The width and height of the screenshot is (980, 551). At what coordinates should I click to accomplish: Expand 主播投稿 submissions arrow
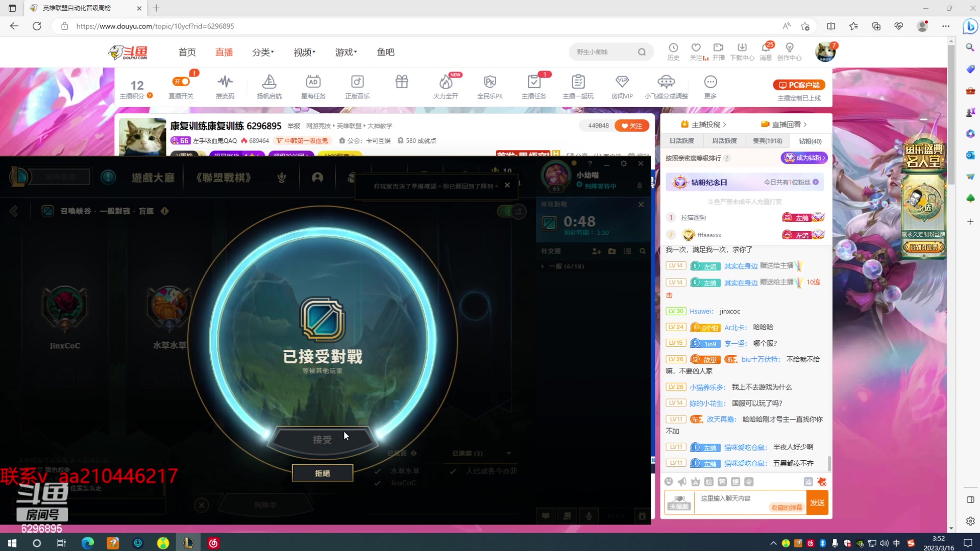(x=724, y=124)
